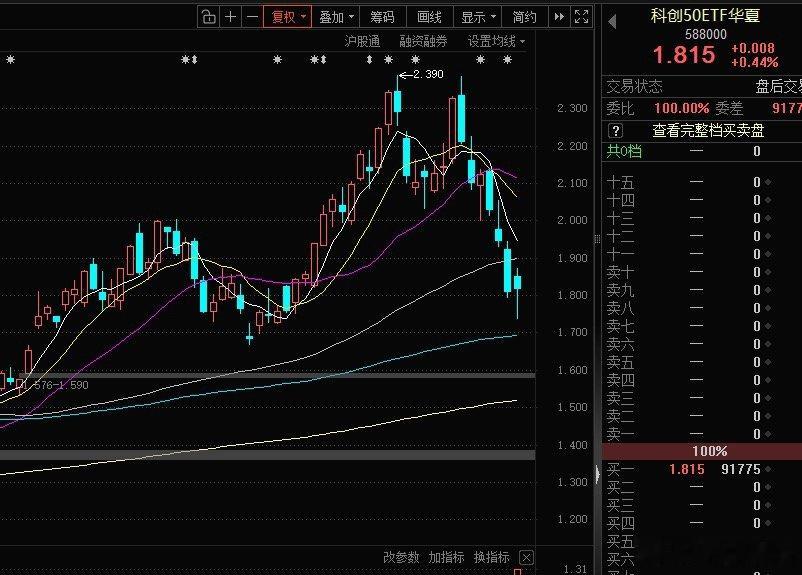The height and width of the screenshot is (575, 802).
Task: Click the 买一 bid price 1.815
Action: click(x=686, y=469)
